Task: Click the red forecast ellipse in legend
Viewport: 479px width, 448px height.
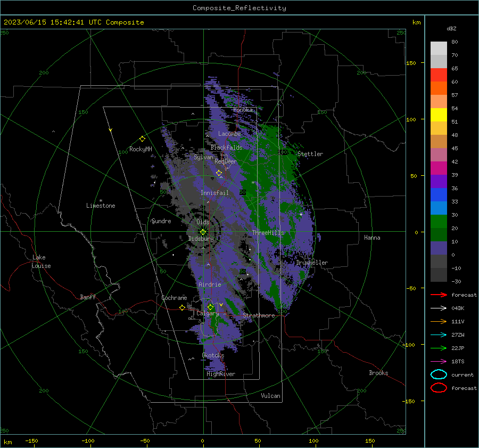Action: coord(439,388)
